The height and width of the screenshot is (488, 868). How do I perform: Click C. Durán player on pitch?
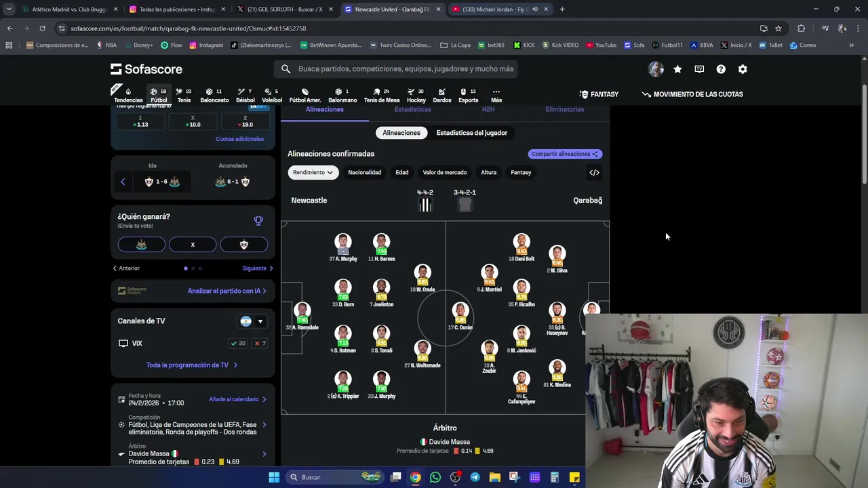click(x=460, y=317)
